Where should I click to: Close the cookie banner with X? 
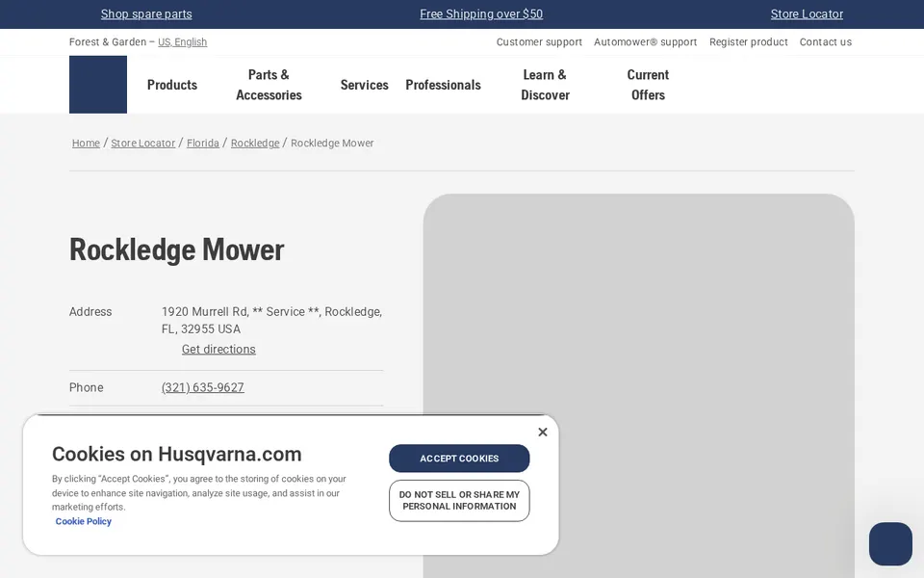click(543, 433)
